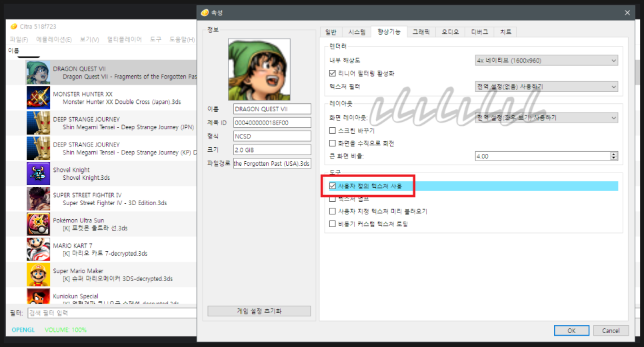
Task: Select '[K] 마리오 카트 7-decrypted.3ds' text
Action: pyautogui.click(x=105, y=254)
